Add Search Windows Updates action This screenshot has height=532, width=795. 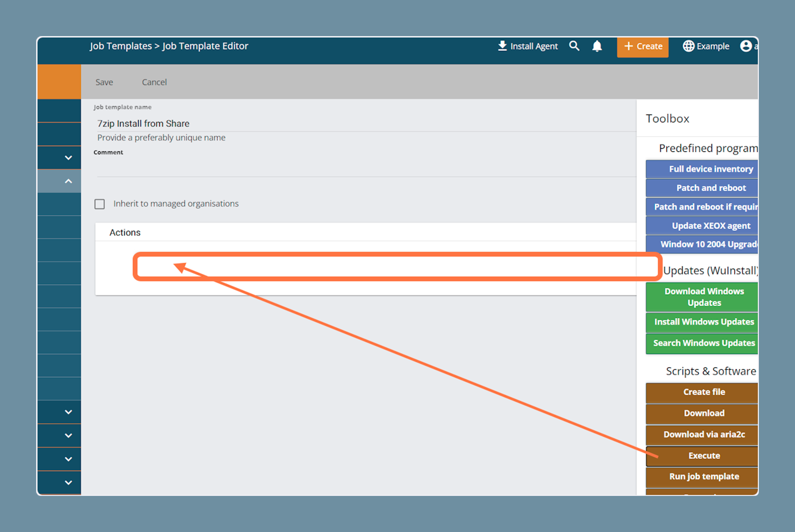tap(702, 343)
